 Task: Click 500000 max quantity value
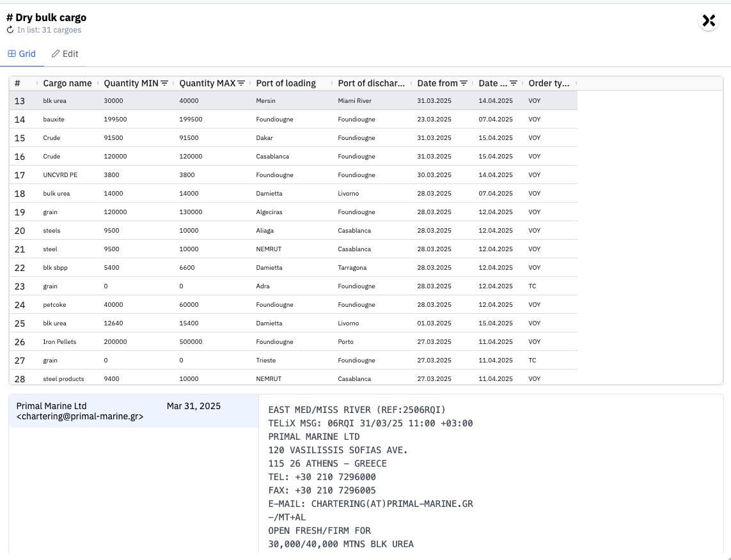[x=191, y=341]
